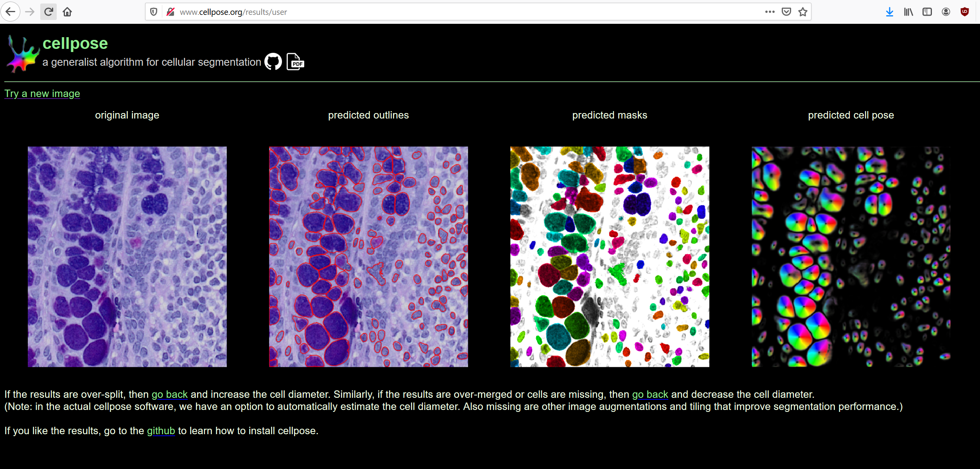Screen dimensions: 980x469
Task: Click the 'original image' caption text
Action: pos(127,115)
